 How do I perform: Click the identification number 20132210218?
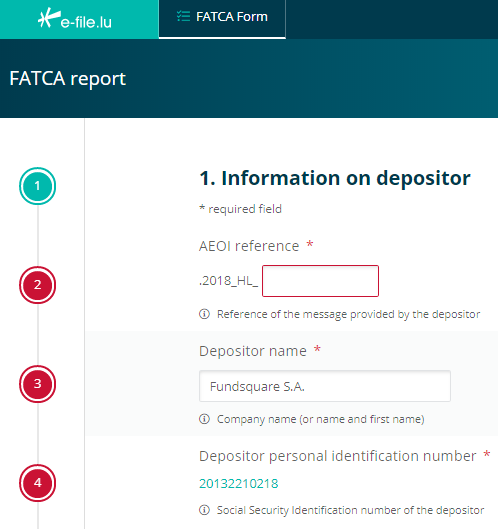click(239, 483)
